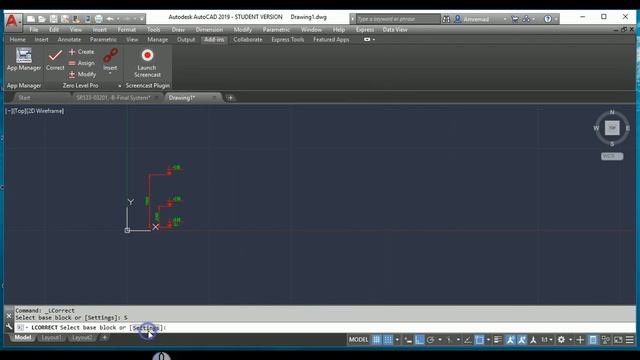The width and height of the screenshot is (640, 360).
Task: Click the search binoculars icon
Action: pos(446,19)
